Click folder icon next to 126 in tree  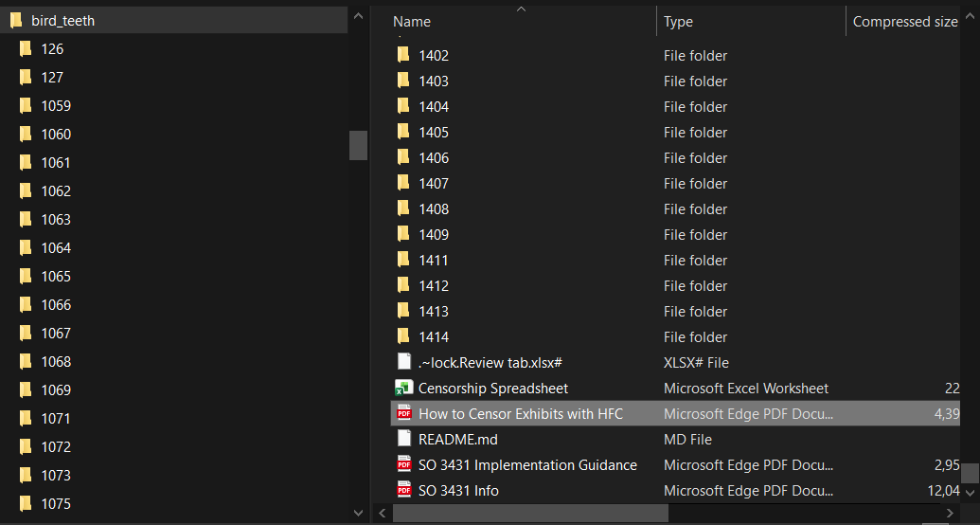[26, 49]
